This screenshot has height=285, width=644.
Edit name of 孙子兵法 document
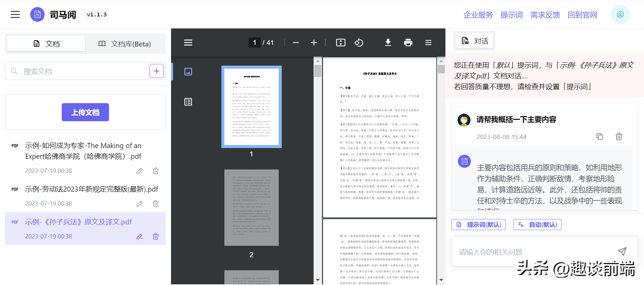[140, 236]
